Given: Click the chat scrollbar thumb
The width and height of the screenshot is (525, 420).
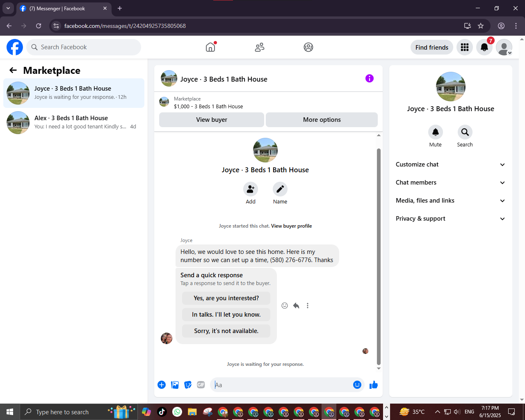Looking at the screenshot, I should 379,256.
